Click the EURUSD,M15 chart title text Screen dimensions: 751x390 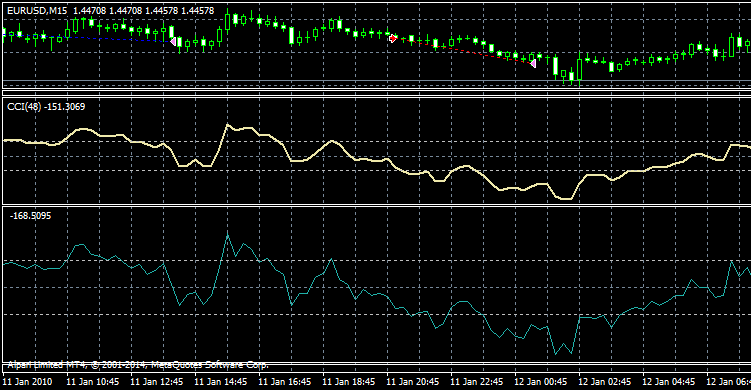pyautogui.click(x=111, y=11)
